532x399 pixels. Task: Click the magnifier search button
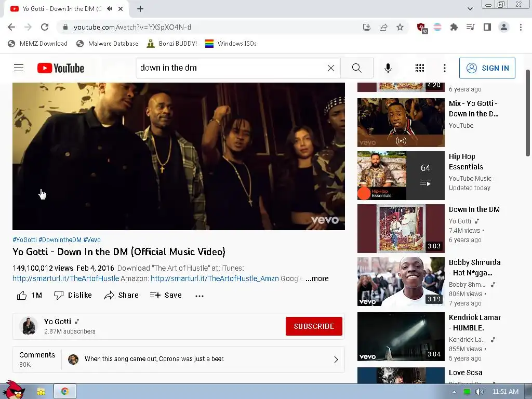tap(356, 68)
